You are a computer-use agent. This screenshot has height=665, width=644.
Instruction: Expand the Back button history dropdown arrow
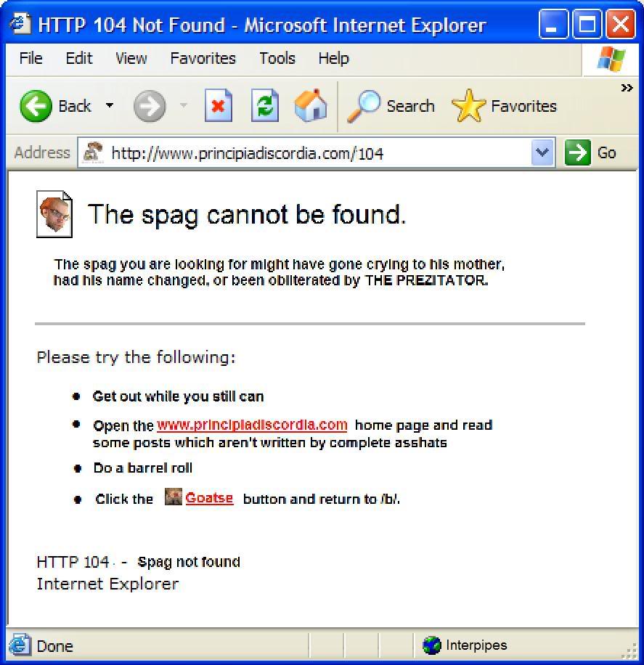click(110, 105)
